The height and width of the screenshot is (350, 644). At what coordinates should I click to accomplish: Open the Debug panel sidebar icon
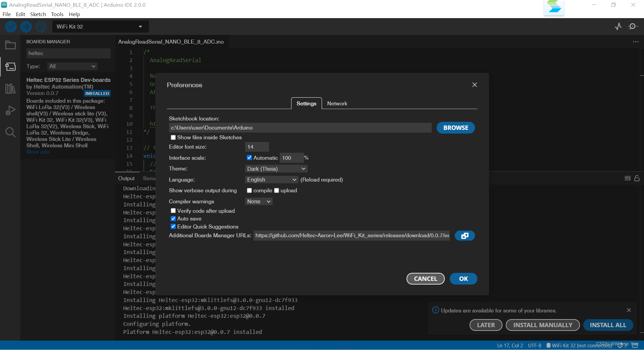point(10,110)
